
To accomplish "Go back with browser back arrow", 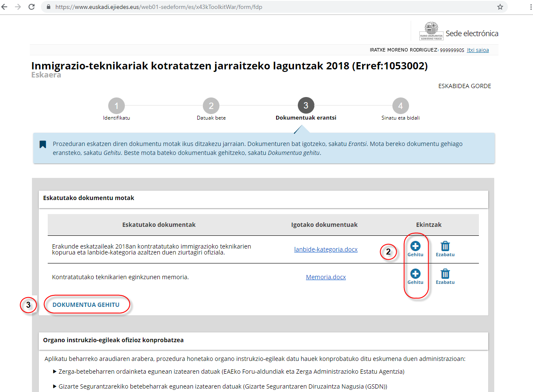I will tap(5, 7).
